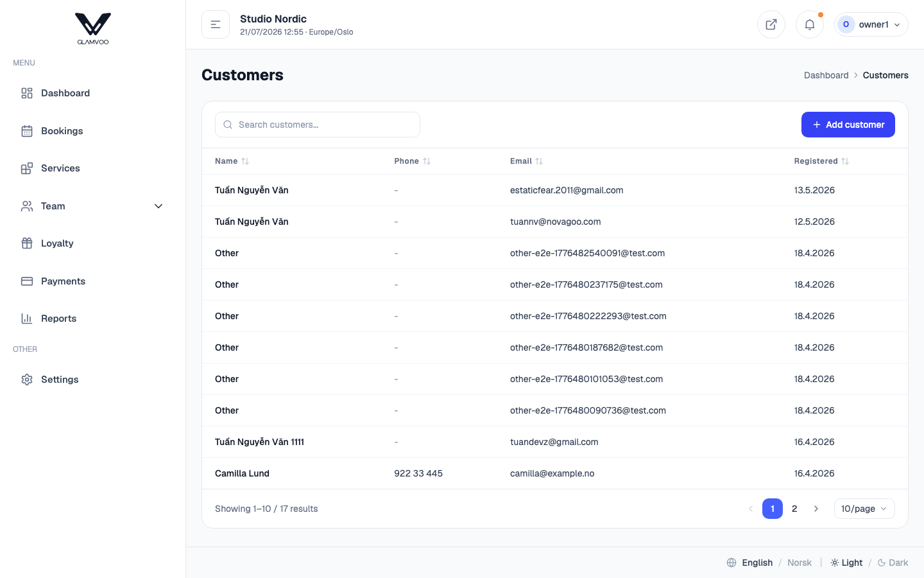Open Tuấn Nguyễn Văn 1111 row
This screenshot has height=578, width=924.
(555, 442)
